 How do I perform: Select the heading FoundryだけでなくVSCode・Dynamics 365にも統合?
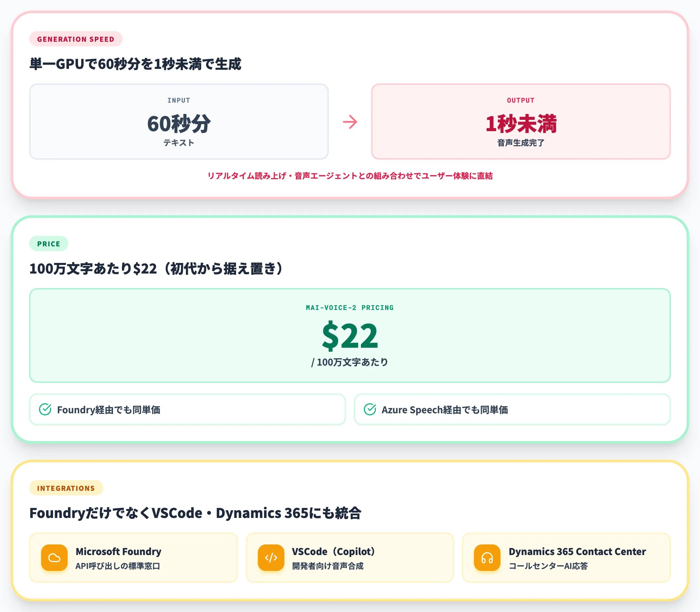point(195,513)
